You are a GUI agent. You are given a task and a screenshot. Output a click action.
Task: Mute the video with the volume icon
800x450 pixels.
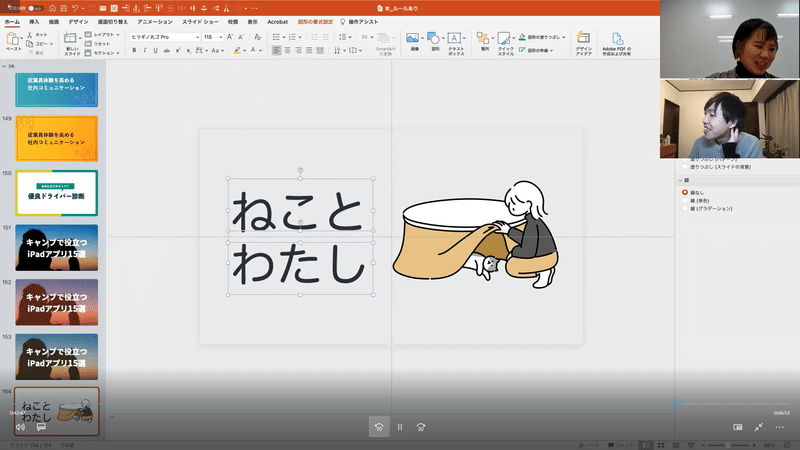click(x=20, y=427)
